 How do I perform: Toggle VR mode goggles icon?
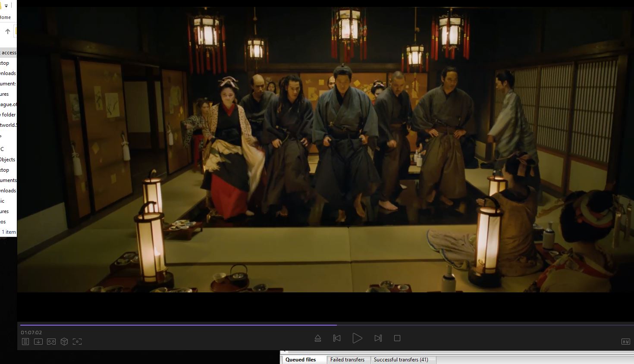click(51, 342)
